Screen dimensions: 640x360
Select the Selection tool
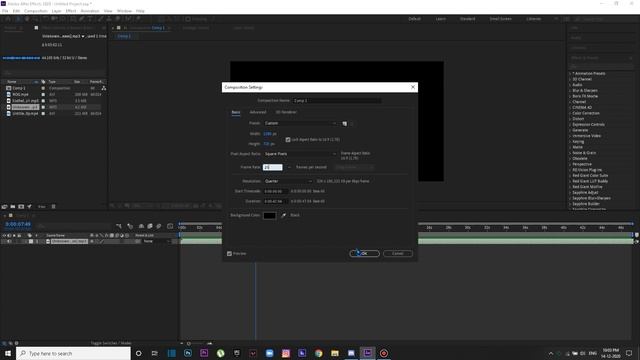click(18, 19)
